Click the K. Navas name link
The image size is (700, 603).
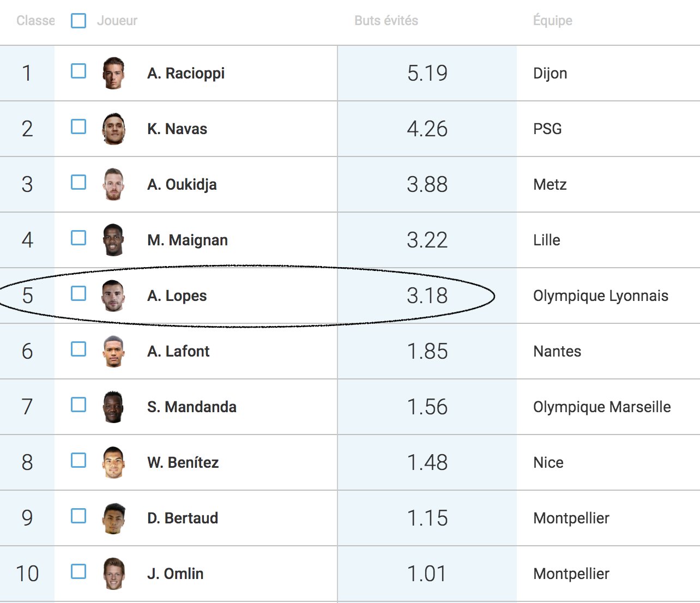pyautogui.click(x=177, y=129)
